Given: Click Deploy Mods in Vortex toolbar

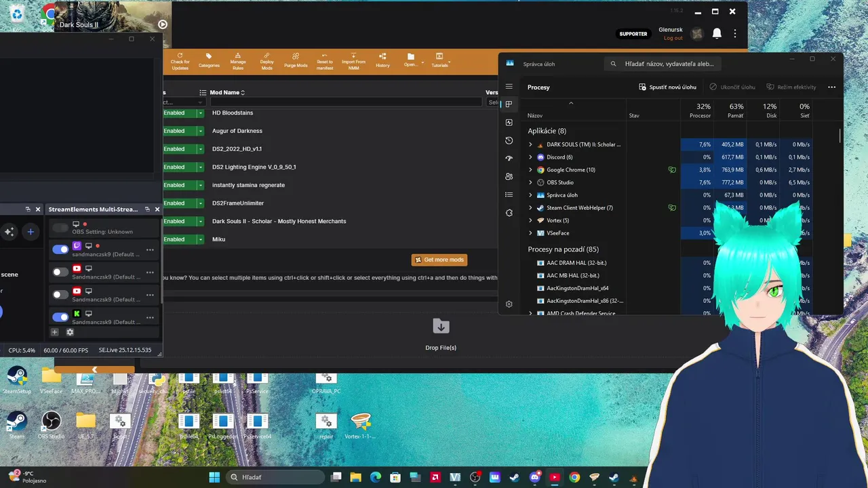Looking at the screenshot, I should (x=267, y=60).
